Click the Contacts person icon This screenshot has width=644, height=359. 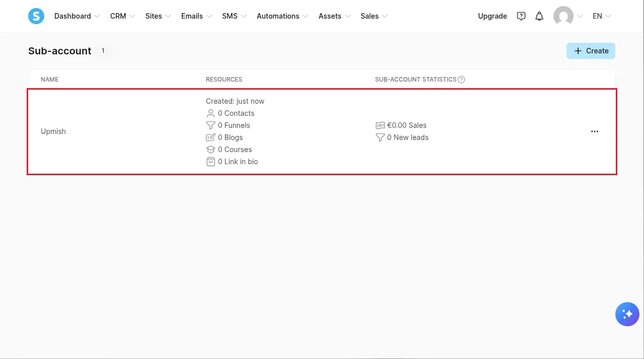(x=211, y=113)
